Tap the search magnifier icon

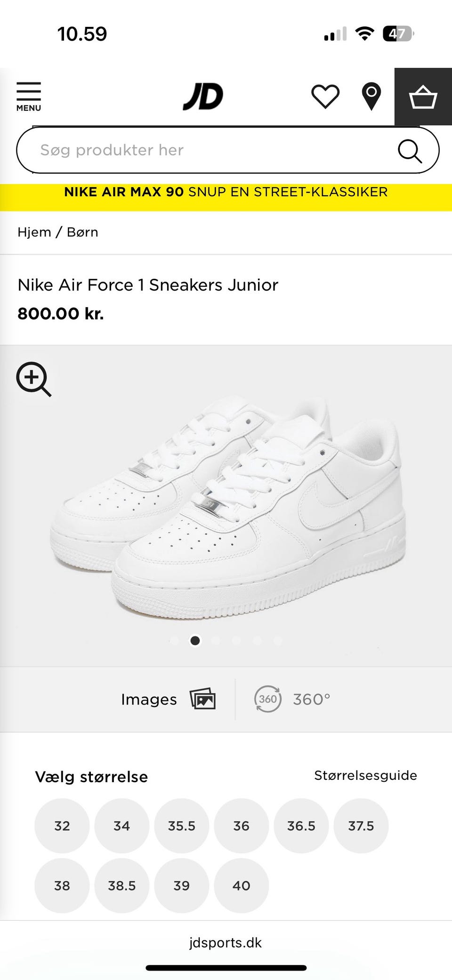coord(410,151)
